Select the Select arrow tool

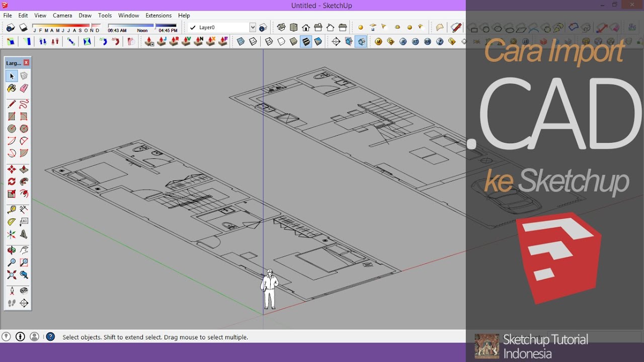click(x=12, y=76)
